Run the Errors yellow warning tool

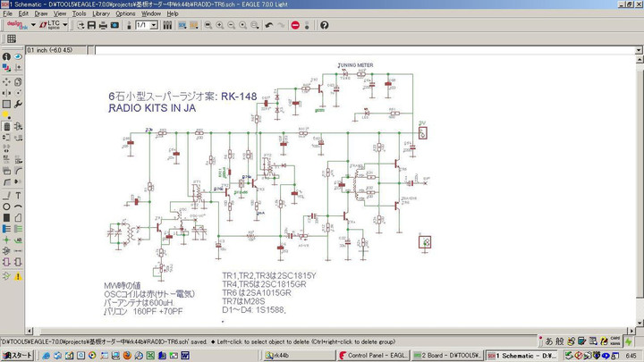point(19,275)
